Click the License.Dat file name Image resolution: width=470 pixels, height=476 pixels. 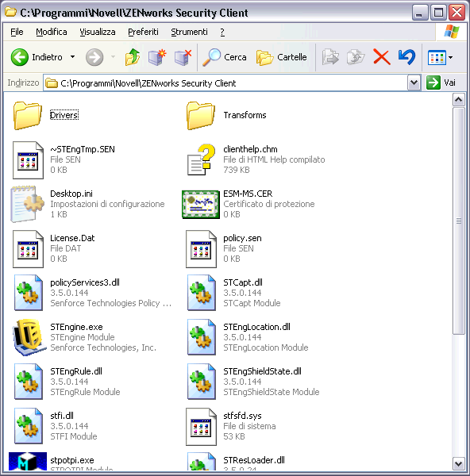click(72, 238)
